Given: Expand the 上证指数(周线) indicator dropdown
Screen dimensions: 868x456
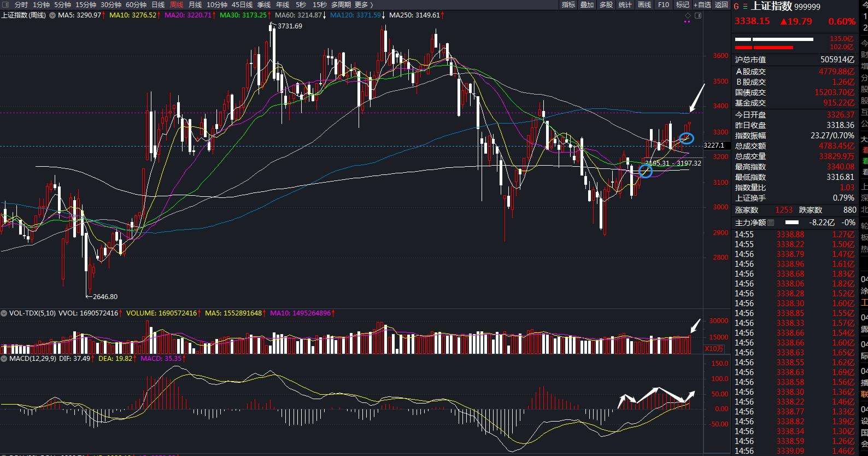Looking at the screenshot, I should click(x=52, y=15).
